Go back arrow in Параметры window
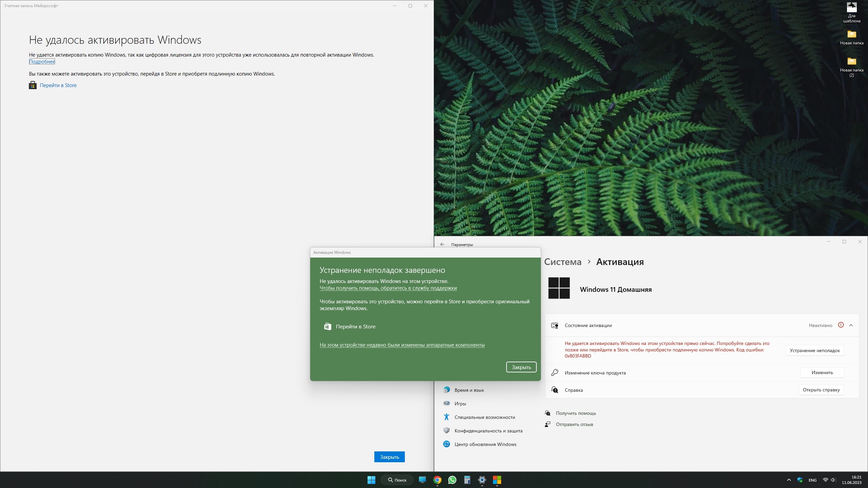 (442, 244)
